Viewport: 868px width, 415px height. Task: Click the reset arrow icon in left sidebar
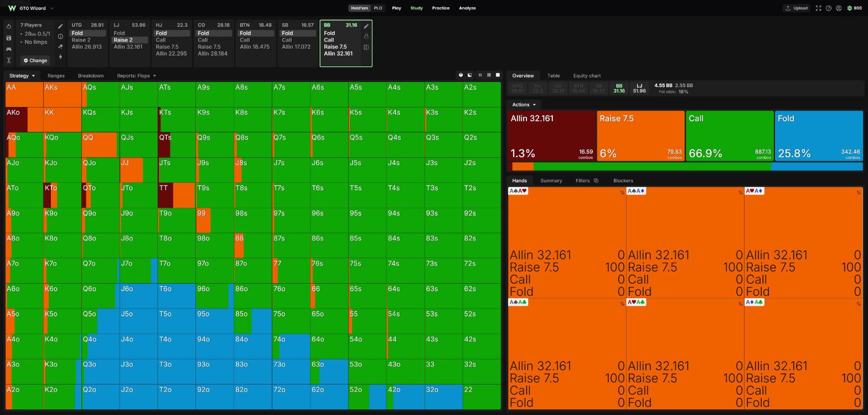[9, 27]
